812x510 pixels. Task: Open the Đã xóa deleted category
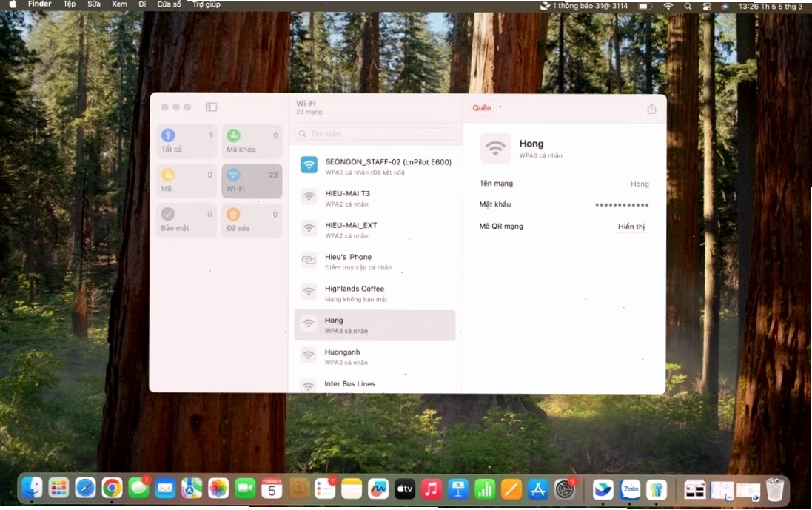click(252, 220)
